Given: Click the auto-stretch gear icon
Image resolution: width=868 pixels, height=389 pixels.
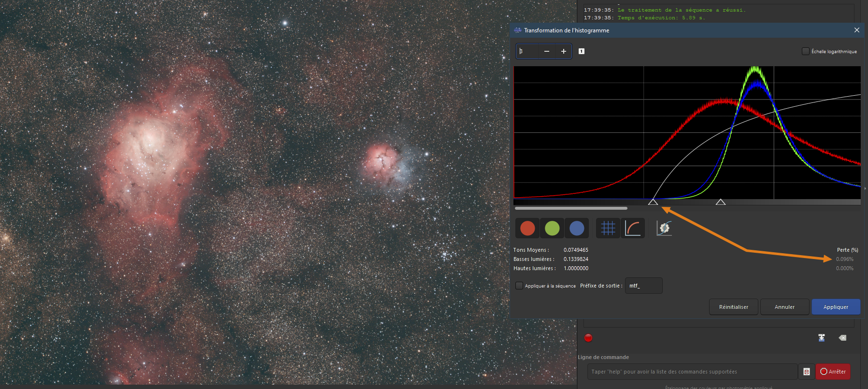Looking at the screenshot, I should (x=664, y=228).
